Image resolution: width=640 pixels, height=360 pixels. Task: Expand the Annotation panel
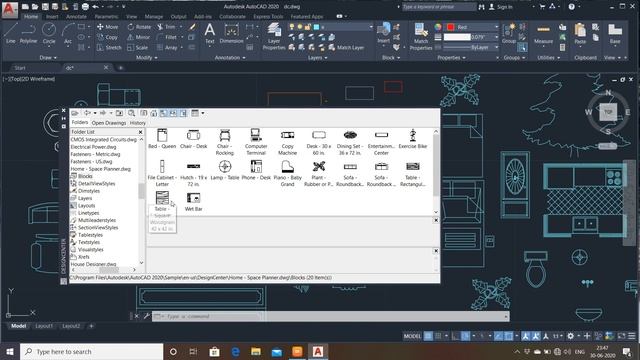click(230, 58)
